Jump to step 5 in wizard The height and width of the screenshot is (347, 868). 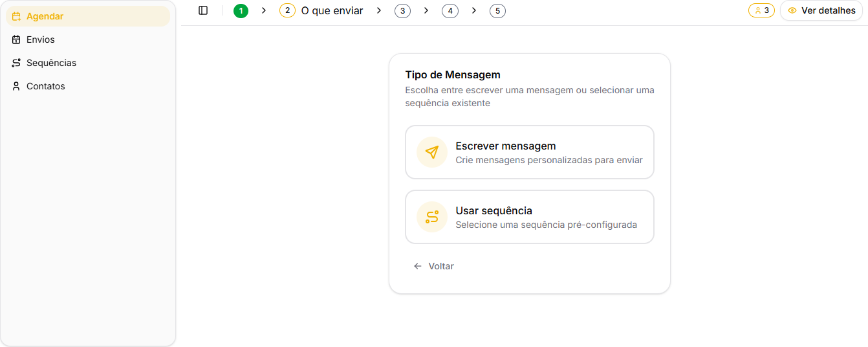click(497, 10)
